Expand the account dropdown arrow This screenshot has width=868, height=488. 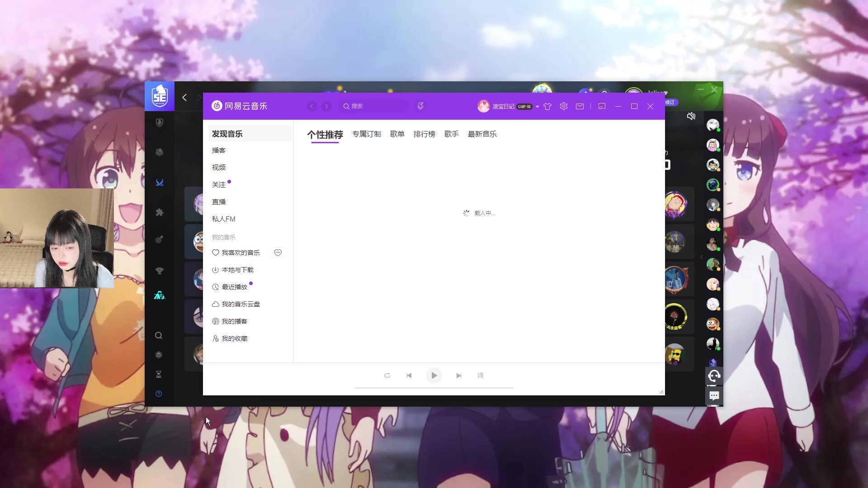(538, 107)
